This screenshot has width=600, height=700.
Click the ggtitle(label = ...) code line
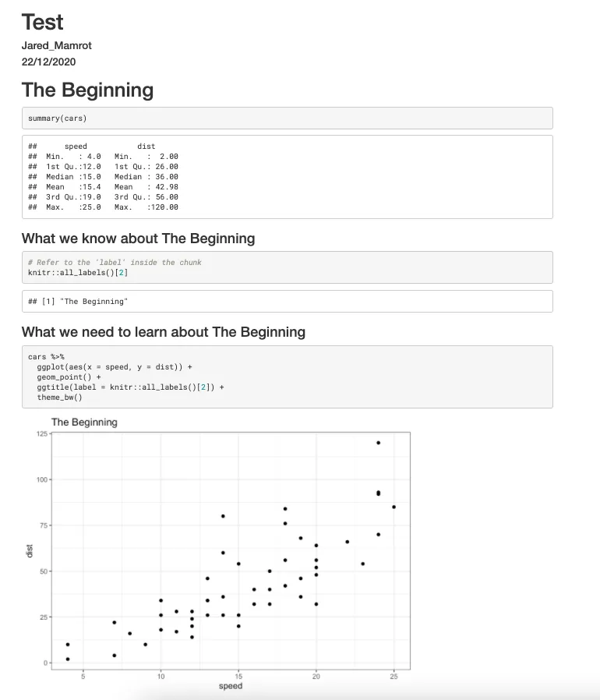(x=129, y=387)
